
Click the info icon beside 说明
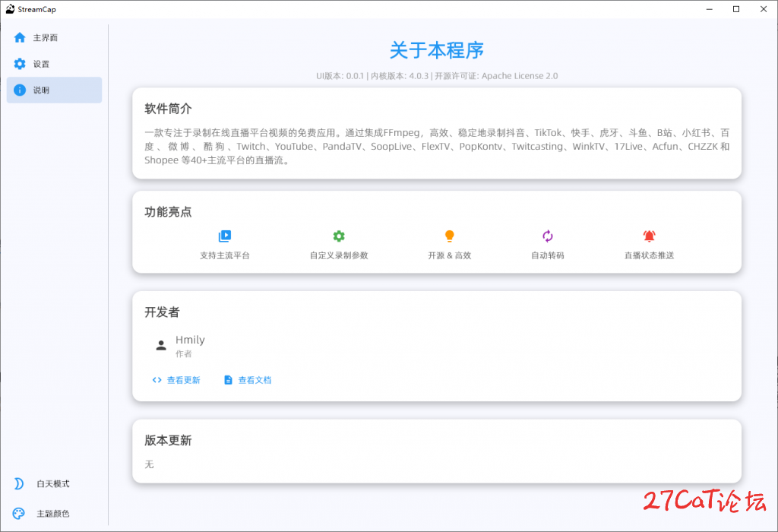click(20, 90)
